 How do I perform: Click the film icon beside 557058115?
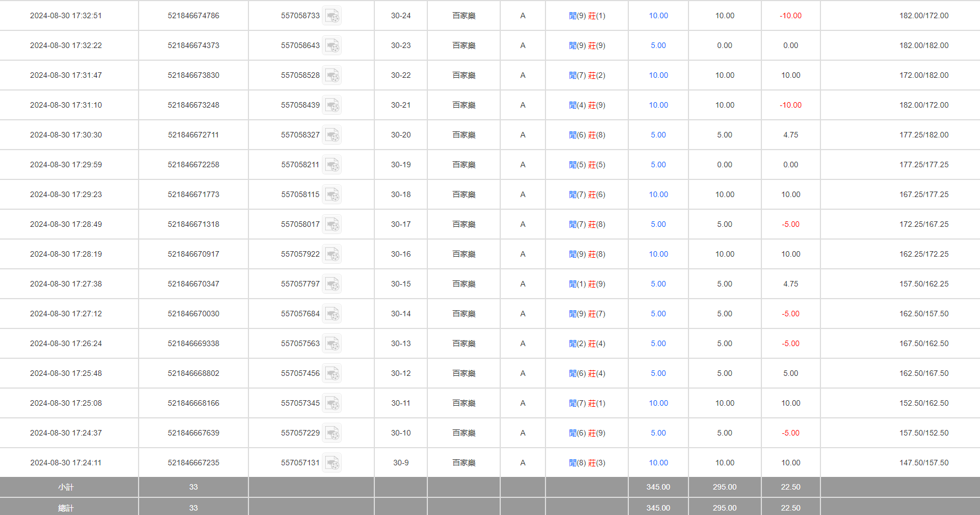point(332,195)
